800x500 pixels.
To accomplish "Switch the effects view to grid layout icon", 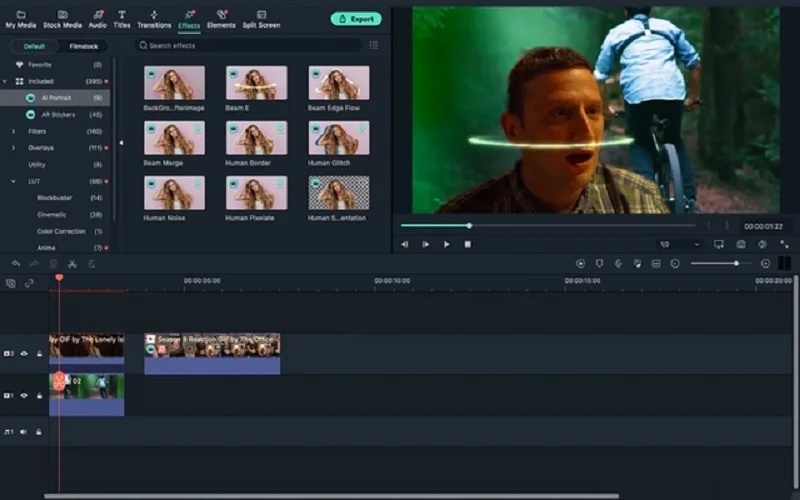I will click(x=374, y=46).
